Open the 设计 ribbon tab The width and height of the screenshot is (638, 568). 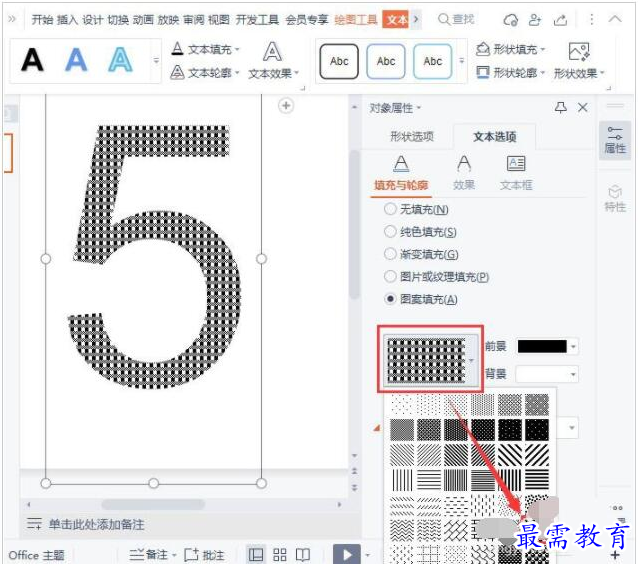click(x=92, y=20)
